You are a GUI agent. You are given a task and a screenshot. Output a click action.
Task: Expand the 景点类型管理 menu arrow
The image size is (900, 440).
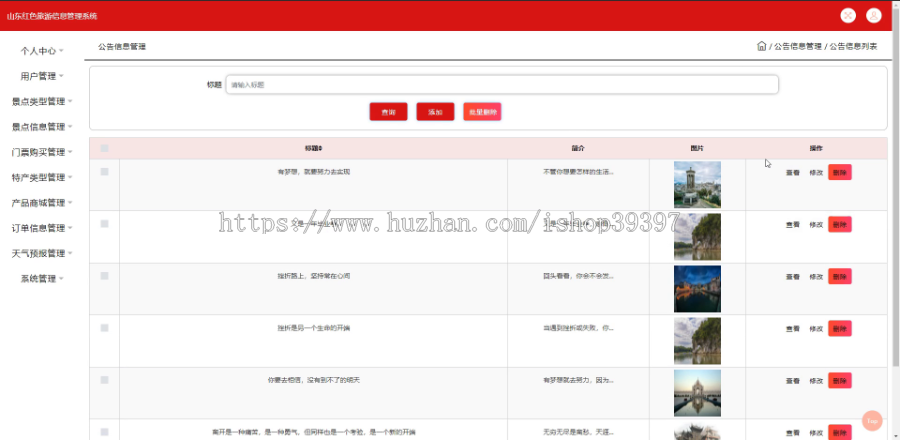coord(70,102)
